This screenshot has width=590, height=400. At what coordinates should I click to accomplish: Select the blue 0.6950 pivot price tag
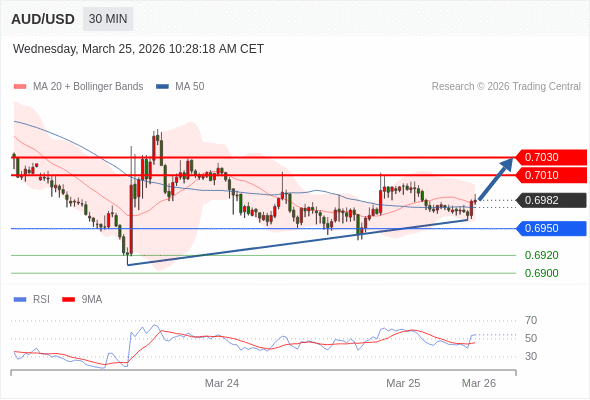(551, 228)
